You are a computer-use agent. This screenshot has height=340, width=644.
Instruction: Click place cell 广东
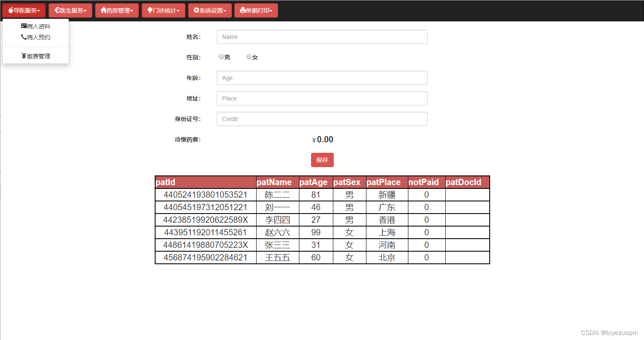tap(387, 207)
